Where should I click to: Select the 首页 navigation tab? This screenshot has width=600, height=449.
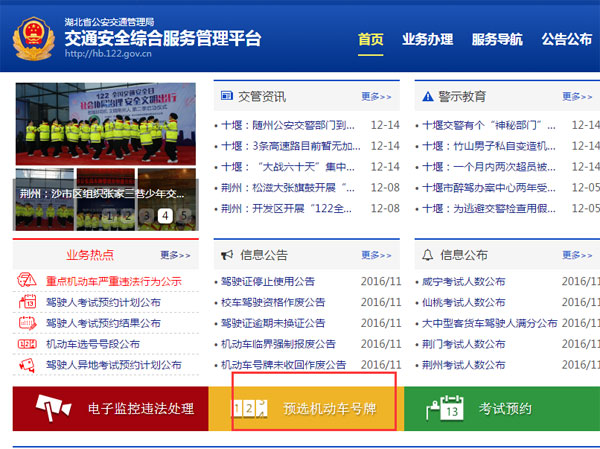pos(370,39)
